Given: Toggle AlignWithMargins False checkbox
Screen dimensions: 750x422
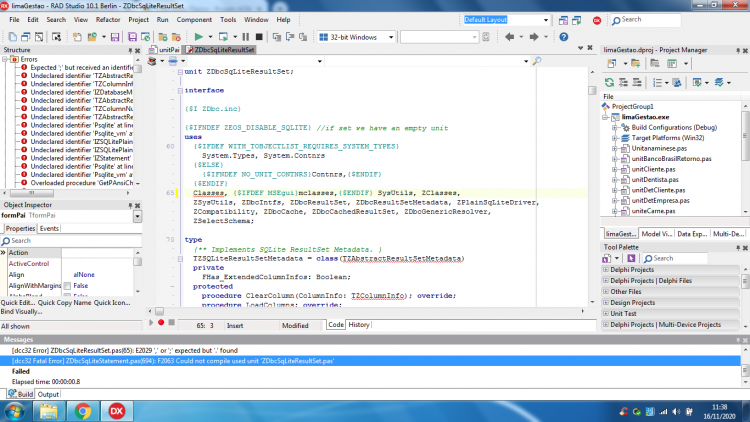Looking at the screenshot, I should 67,286.
